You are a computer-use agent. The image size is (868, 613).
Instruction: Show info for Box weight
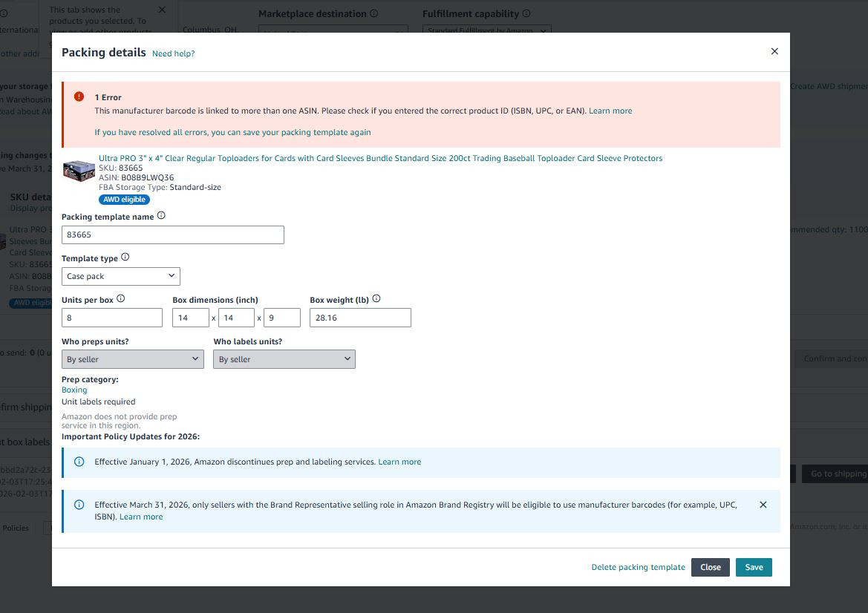376,299
